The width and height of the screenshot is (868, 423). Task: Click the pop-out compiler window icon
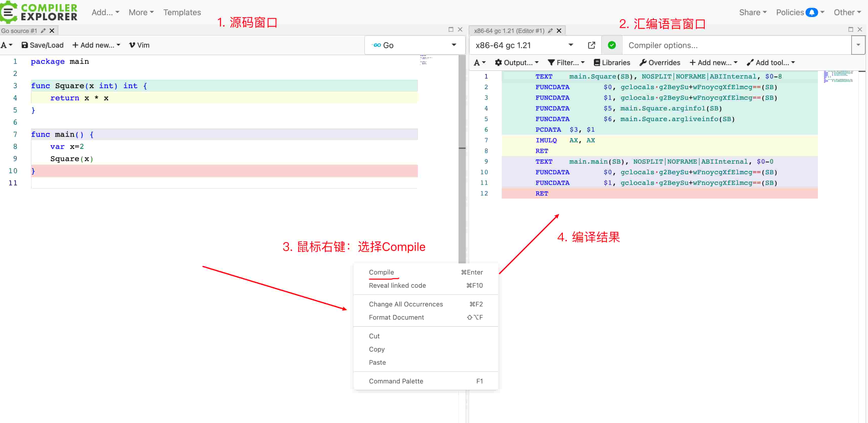click(x=591, y=45)
